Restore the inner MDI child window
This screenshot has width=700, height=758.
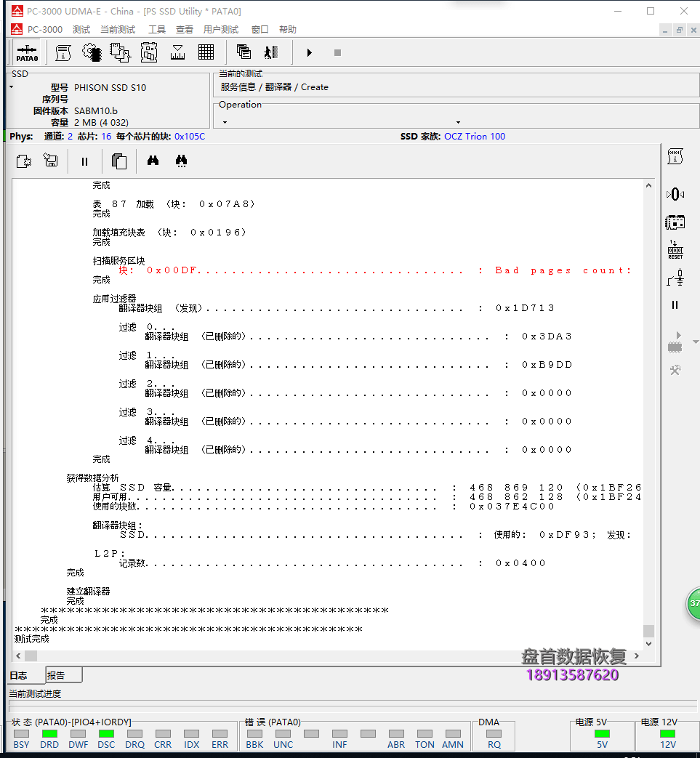(x=680, y=30)
